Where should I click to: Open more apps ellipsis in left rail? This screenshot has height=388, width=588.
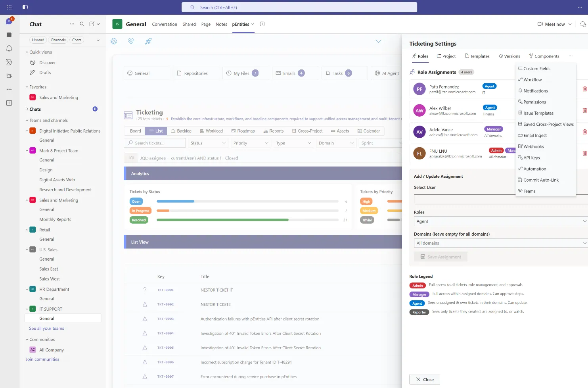[x=9, y=89]
